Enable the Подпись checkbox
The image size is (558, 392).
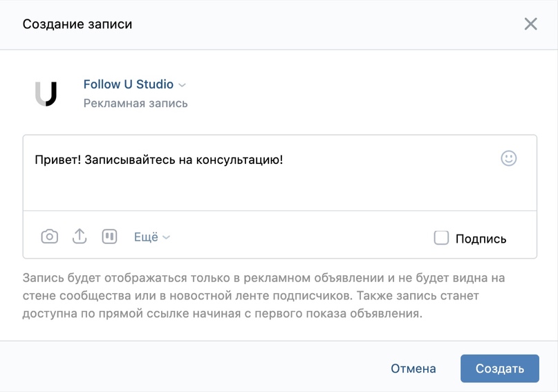(x=441, y=238)
